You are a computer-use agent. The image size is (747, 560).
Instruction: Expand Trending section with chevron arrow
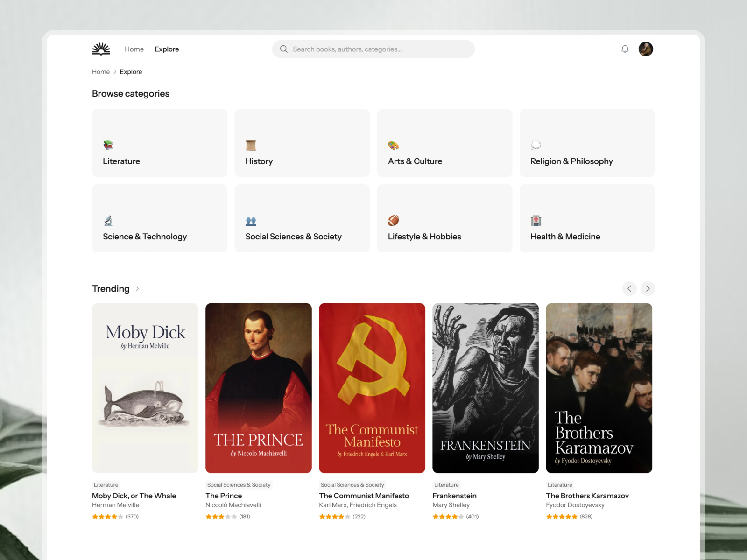[x=137, y=289]
